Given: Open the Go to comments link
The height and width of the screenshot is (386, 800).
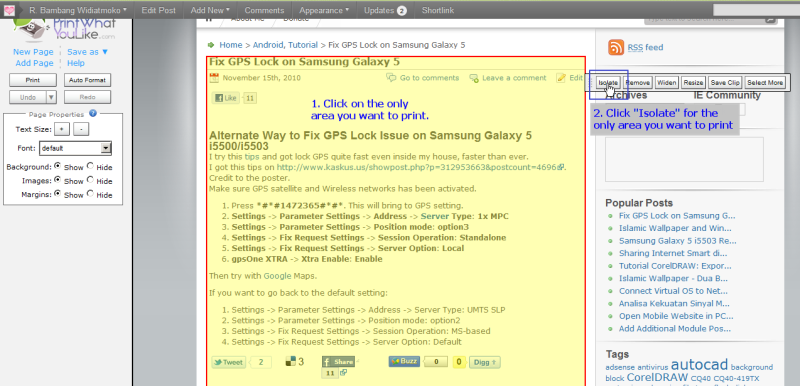Looking at the screenshot, I should [430, 78].
